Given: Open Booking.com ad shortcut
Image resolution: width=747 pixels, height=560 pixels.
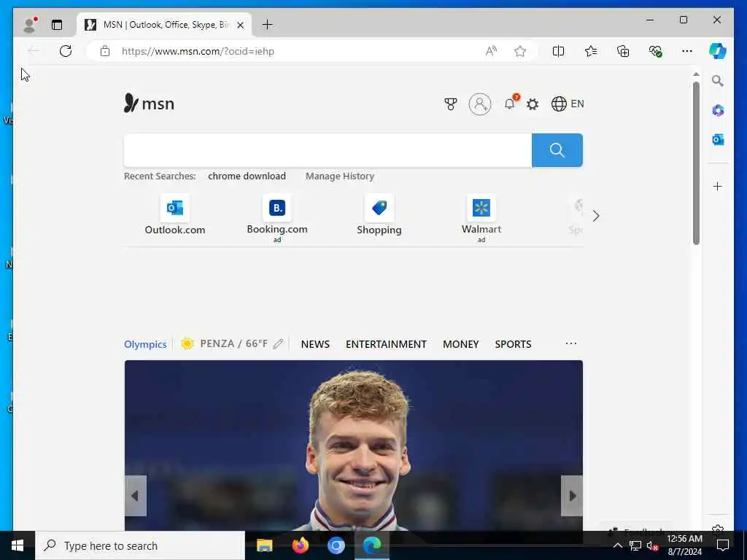Looking at the screenshot, I should (x=276, y=218).
